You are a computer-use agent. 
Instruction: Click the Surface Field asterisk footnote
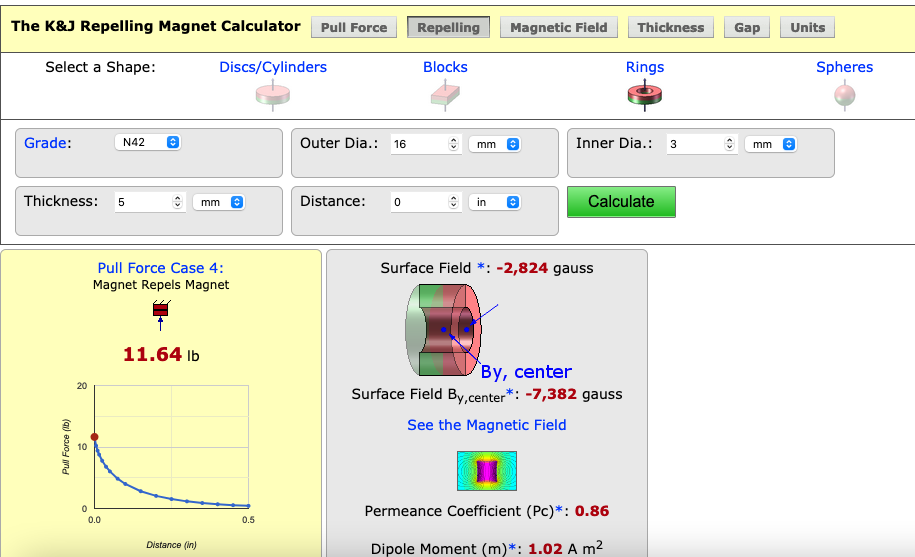(480, 267)
